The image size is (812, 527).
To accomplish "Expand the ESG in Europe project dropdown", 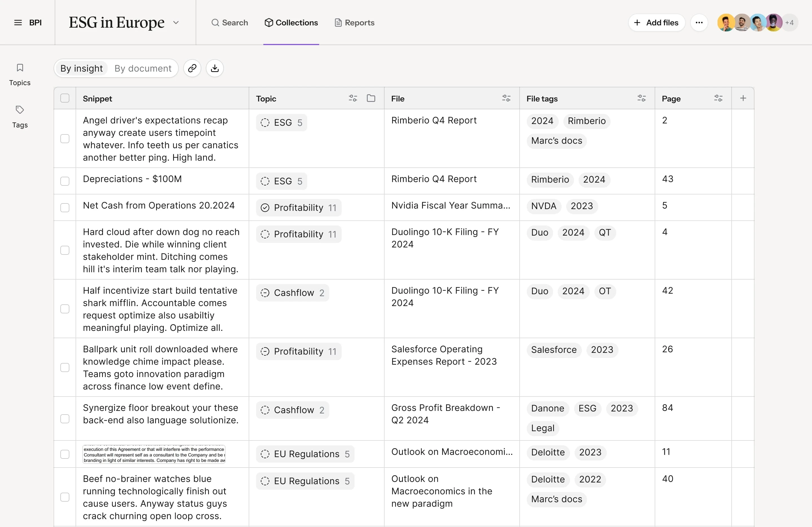I will [x=176, y=23].
